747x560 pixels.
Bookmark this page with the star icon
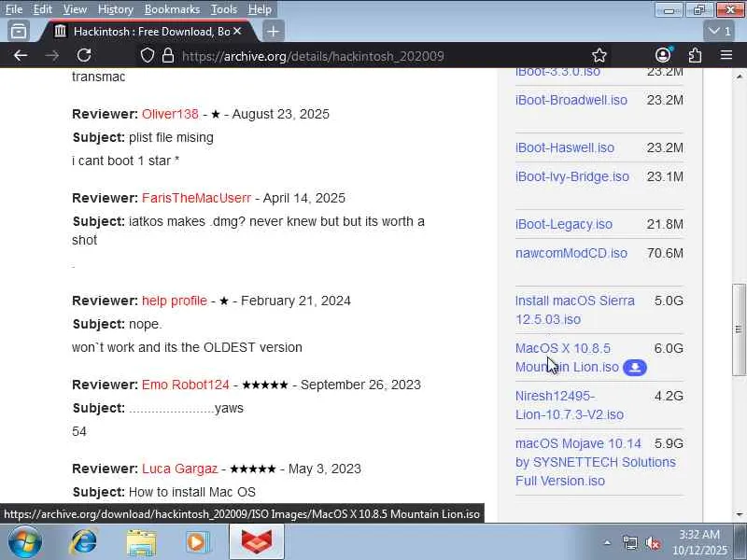599,56
